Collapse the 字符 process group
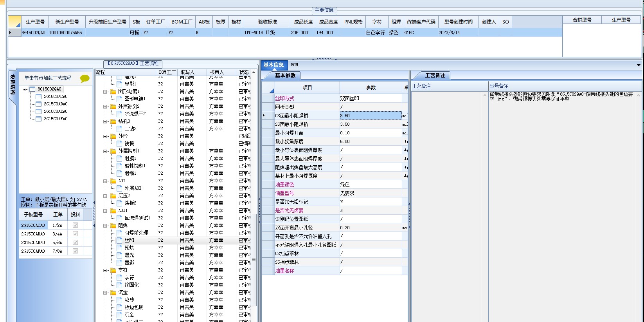Image resolution: width=644 pixels, height=322 pixels. [105, 270]
